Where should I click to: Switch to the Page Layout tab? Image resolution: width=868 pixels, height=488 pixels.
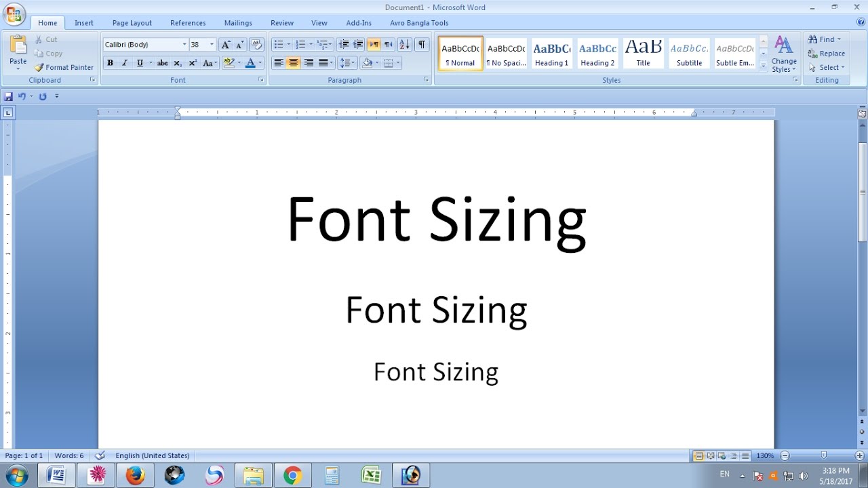point(132,23)
